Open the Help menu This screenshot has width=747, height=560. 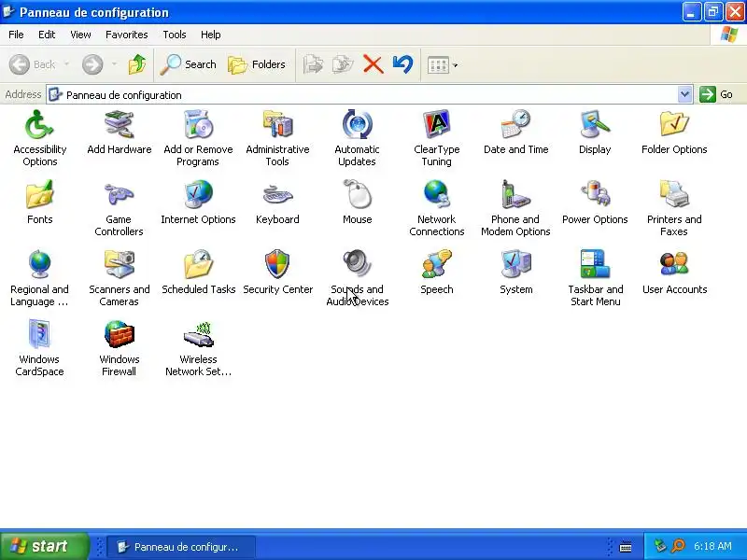(211, 35)
